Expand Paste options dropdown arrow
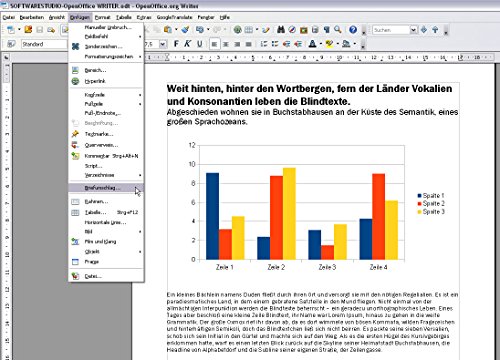Viewport: 500px width, 360px height. (x=176, y=30)
